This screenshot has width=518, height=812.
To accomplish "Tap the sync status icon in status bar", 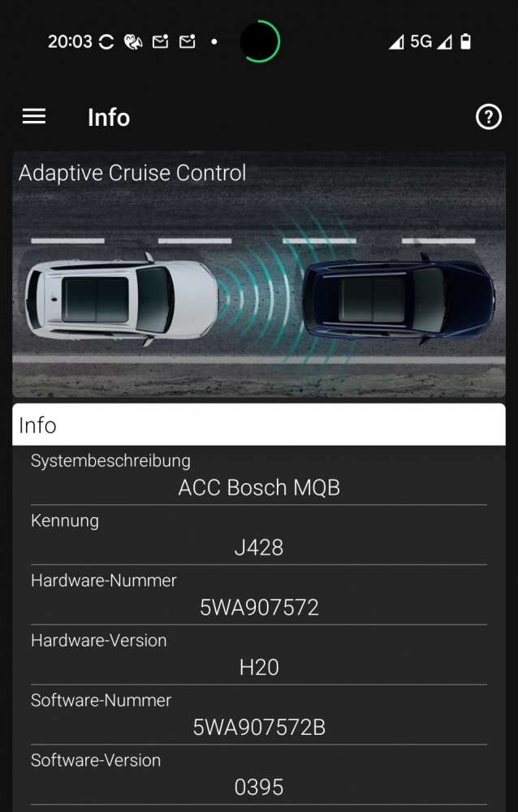I will pos(106,42).
